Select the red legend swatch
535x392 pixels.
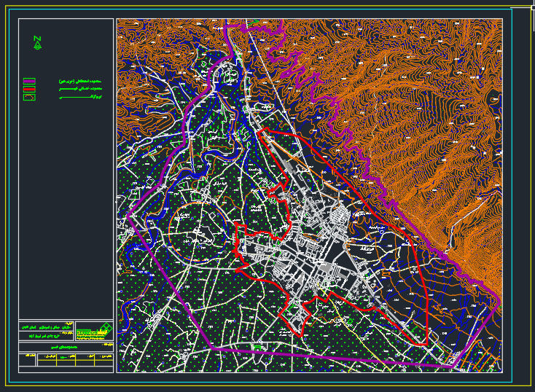(29, 89)
